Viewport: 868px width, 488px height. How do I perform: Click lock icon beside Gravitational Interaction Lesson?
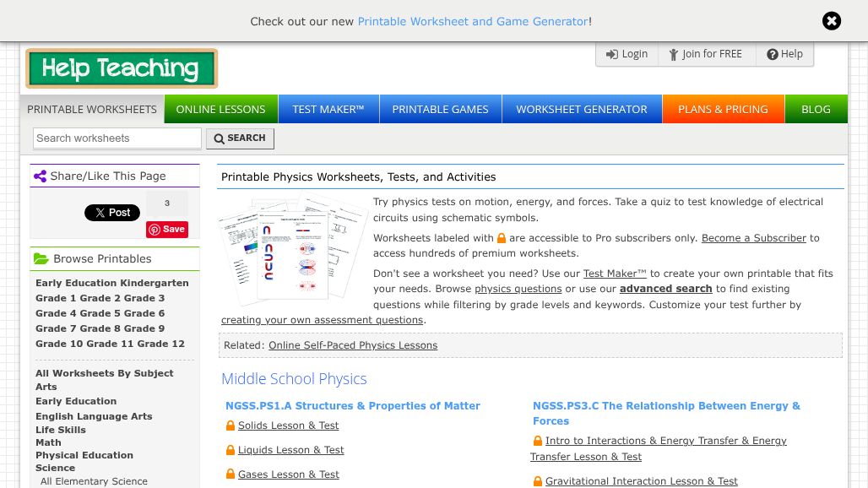538,481
